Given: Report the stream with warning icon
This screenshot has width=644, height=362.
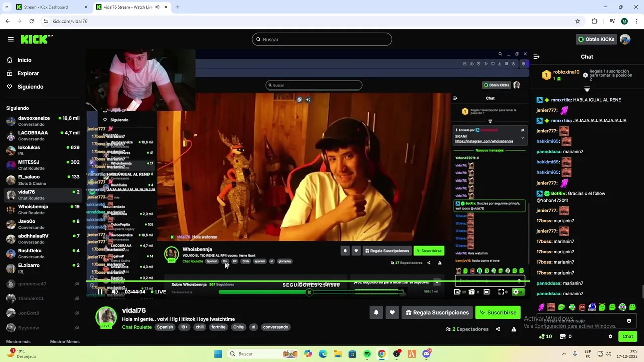Looking at the screenshot, I should click(x=514, y=329).
